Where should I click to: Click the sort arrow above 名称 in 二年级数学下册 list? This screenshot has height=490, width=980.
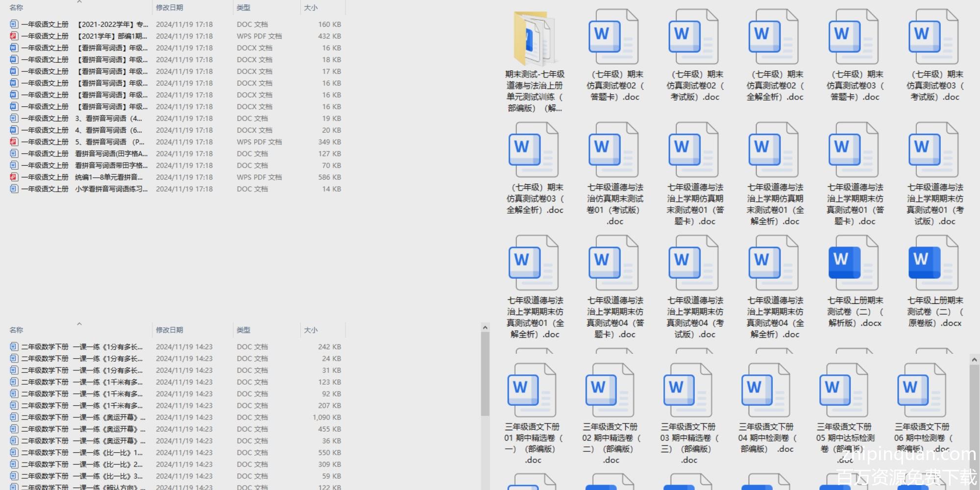[79, 324]
